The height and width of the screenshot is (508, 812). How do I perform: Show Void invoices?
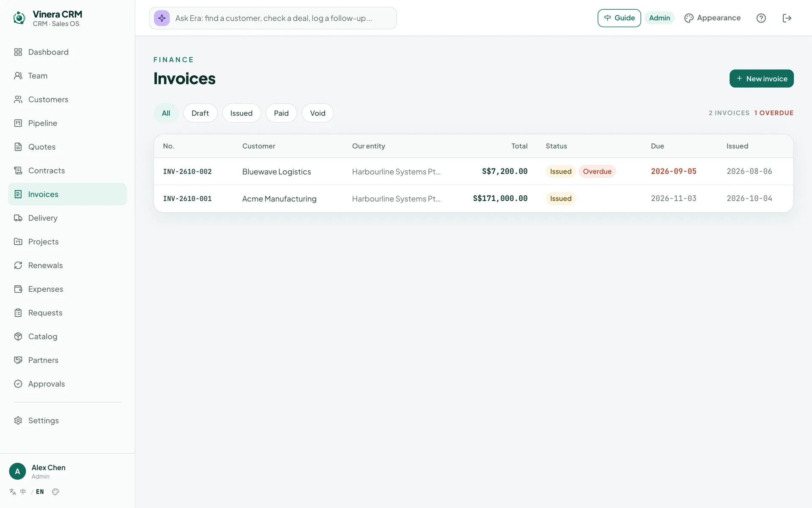pyautogui.click(x=318, y=113)
